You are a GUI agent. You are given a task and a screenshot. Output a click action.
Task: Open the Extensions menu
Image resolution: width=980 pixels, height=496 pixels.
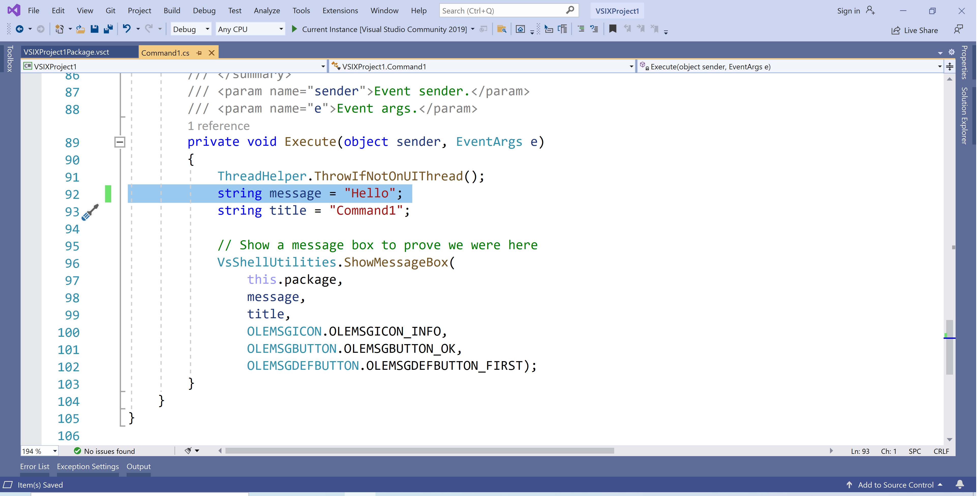(340, 11)
